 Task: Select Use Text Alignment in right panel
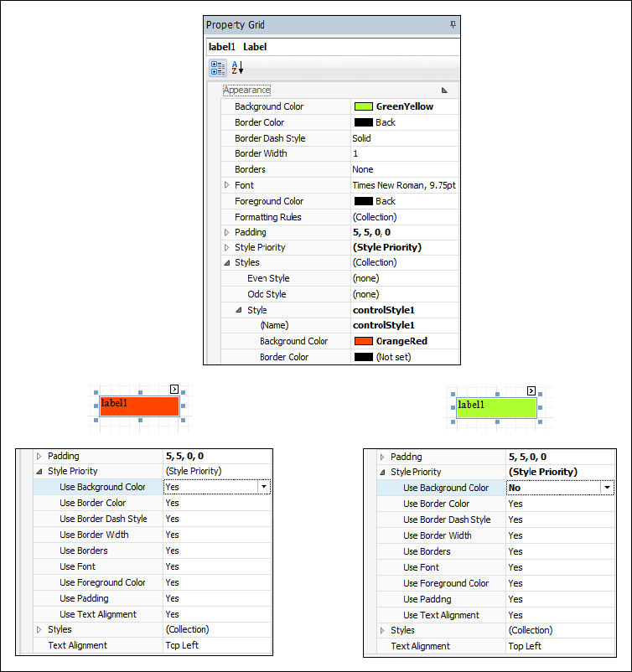coord(495,615)
